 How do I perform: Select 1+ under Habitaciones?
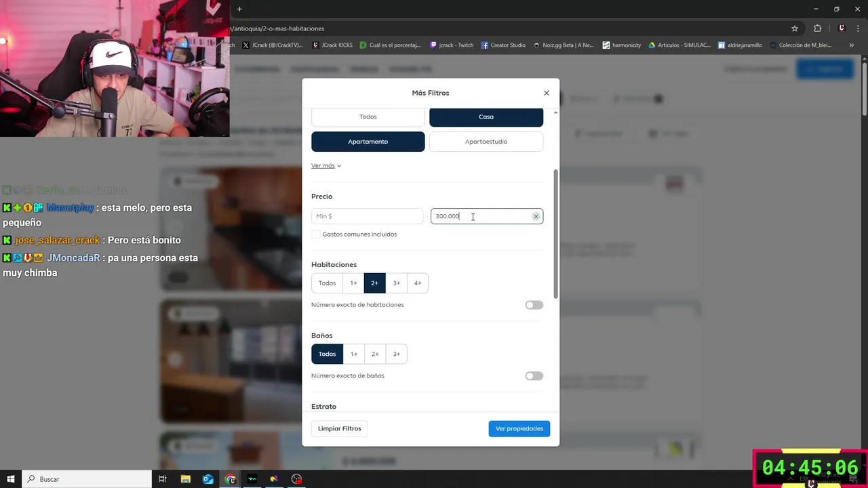(x=353, y=283)
